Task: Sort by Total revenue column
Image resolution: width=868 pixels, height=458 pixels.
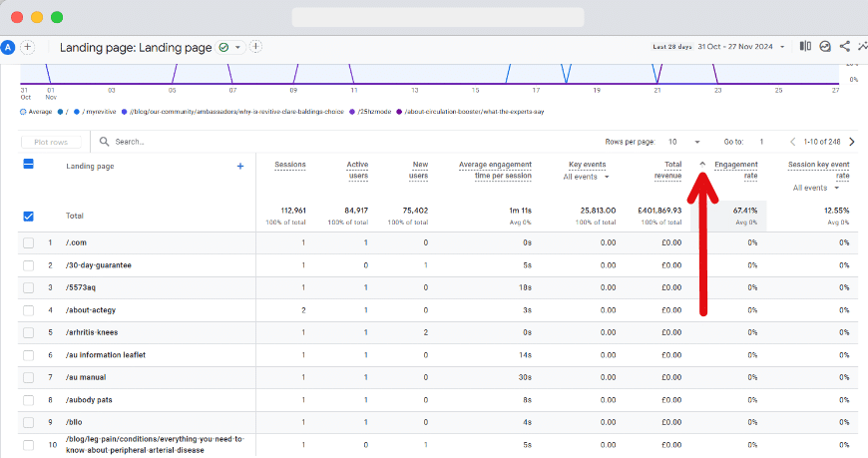Action: click(668, 170)
